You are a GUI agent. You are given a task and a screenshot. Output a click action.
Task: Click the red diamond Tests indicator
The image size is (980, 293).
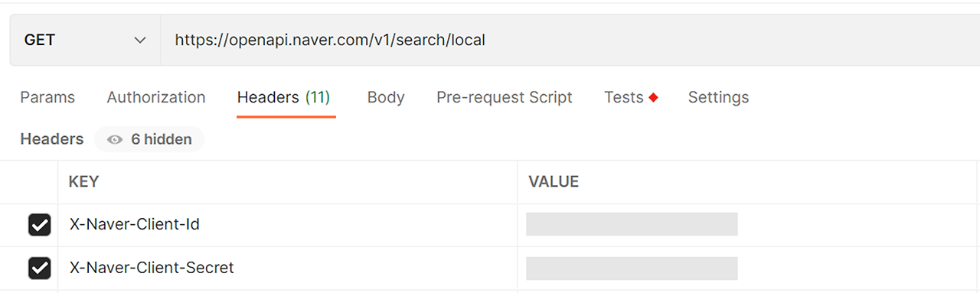pos(653,97)
